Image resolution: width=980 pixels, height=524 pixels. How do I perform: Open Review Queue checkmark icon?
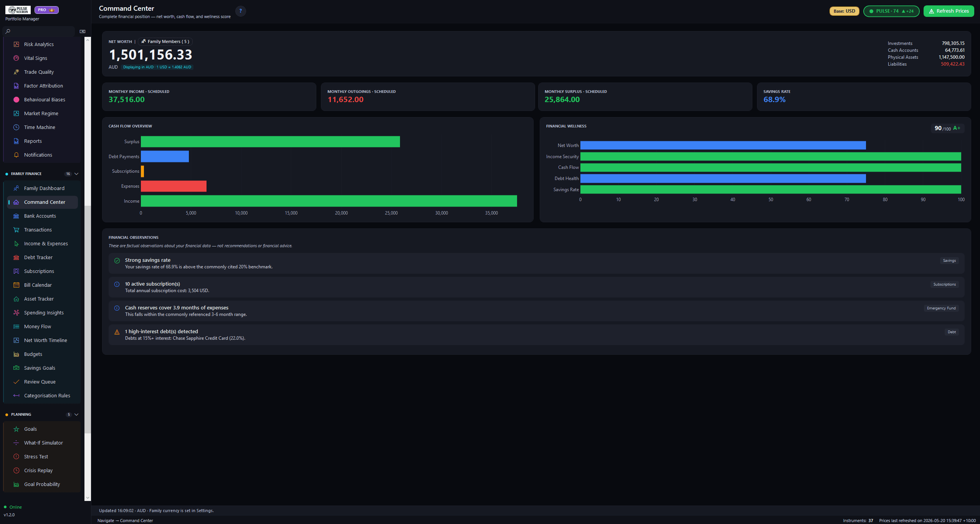pyautogui.click(x=16, y=382)
